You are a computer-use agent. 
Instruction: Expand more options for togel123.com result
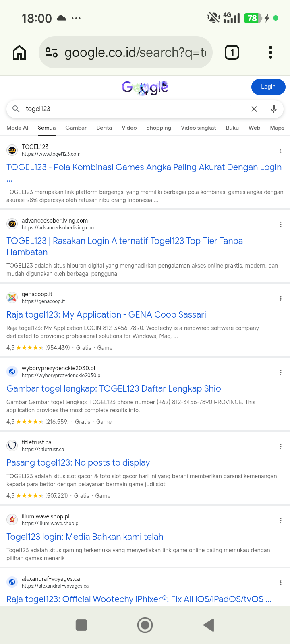point(281,151)
